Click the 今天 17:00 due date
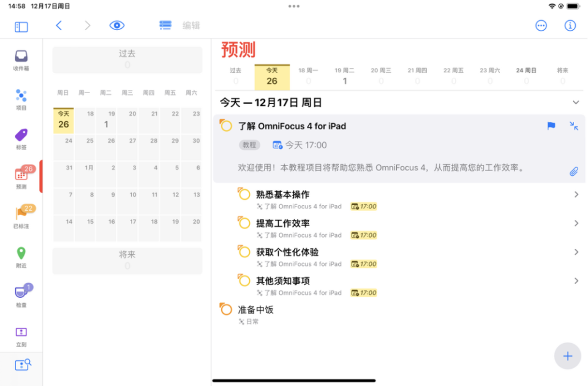Image resolution: width=588 pixels, height=386 pixels. coord(300,145)
